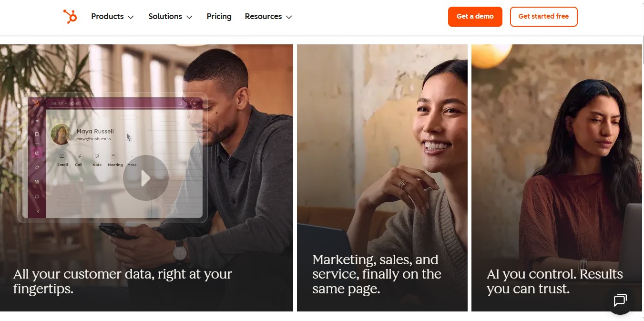This screenshot has height=321, width=644.
Task: Open the AI you control card
Action: point(557,178)
